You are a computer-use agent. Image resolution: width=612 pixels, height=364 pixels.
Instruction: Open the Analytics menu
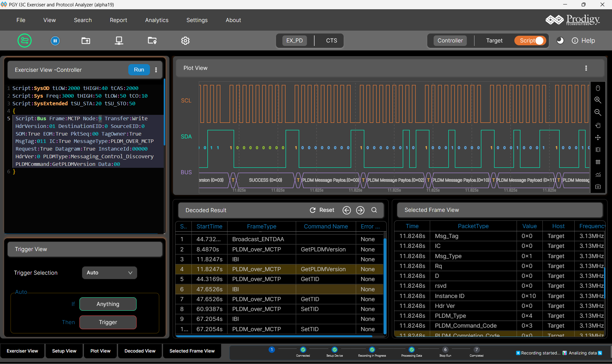(157, 20)
